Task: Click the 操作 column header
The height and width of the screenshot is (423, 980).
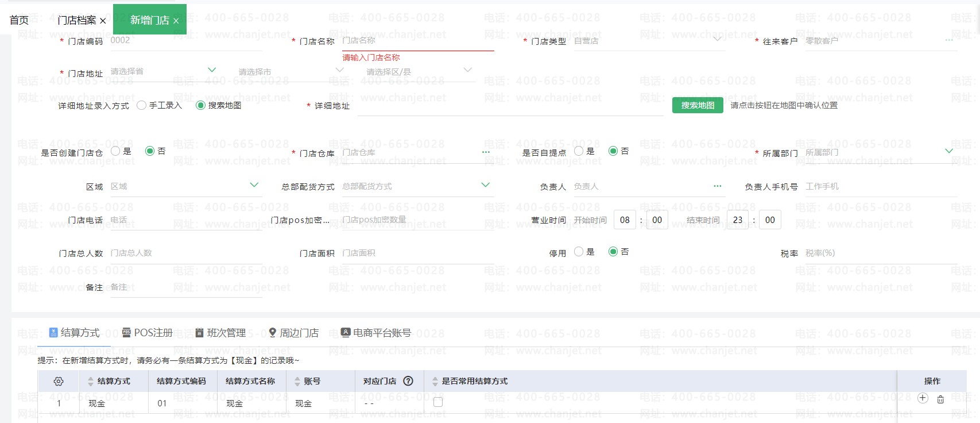Action: (932, 381)
